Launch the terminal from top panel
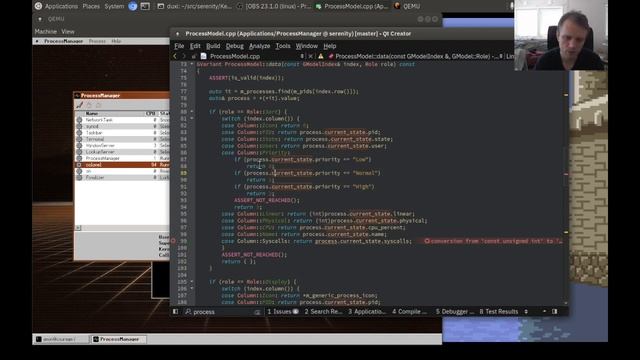Viewport: 640px width, 360px height. (x=145, y=6)
